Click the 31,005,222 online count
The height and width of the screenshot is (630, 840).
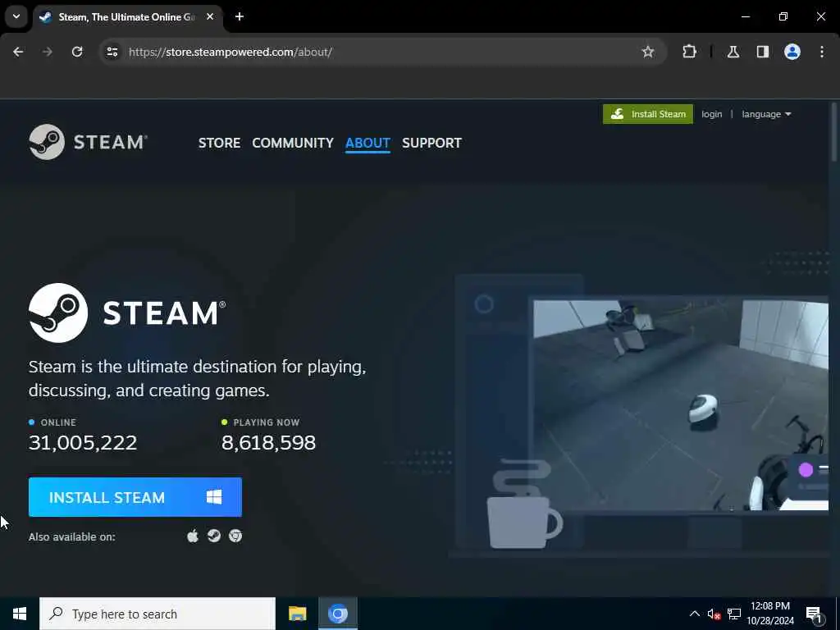pos(83,442)
